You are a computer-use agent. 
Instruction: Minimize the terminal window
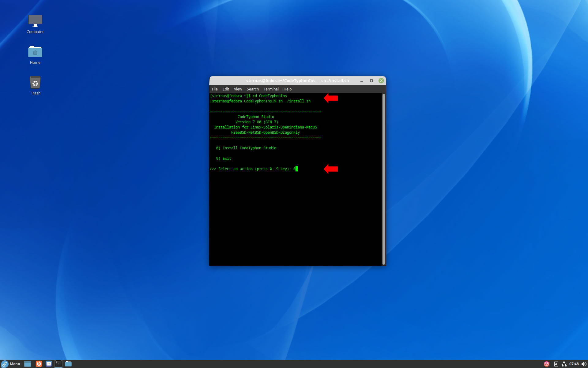(362, 81)
